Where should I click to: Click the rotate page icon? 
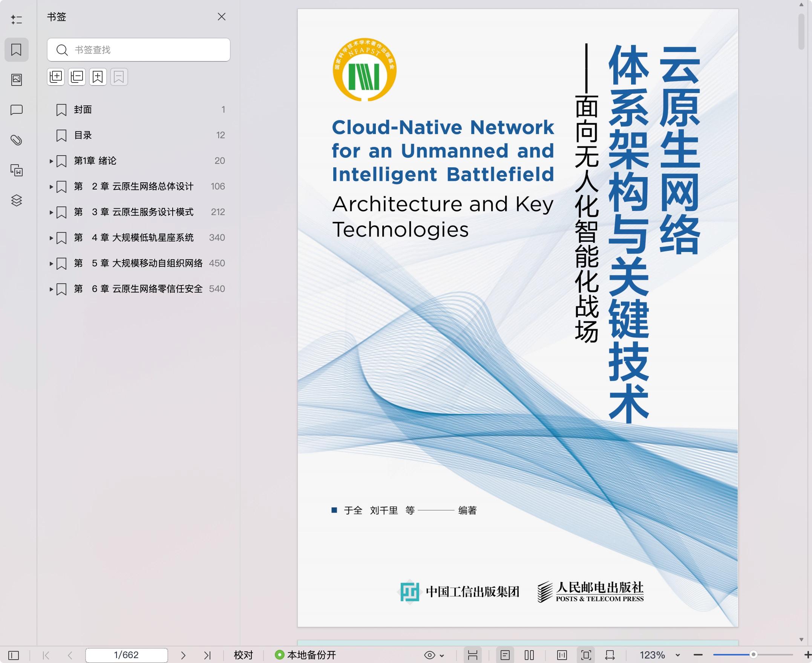(x=610, y=655)
